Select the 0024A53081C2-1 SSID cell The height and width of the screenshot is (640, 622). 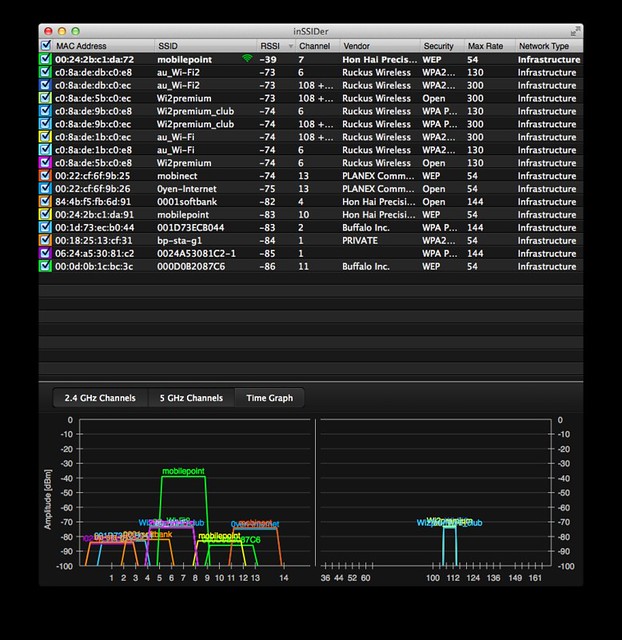tap(196, 253)
